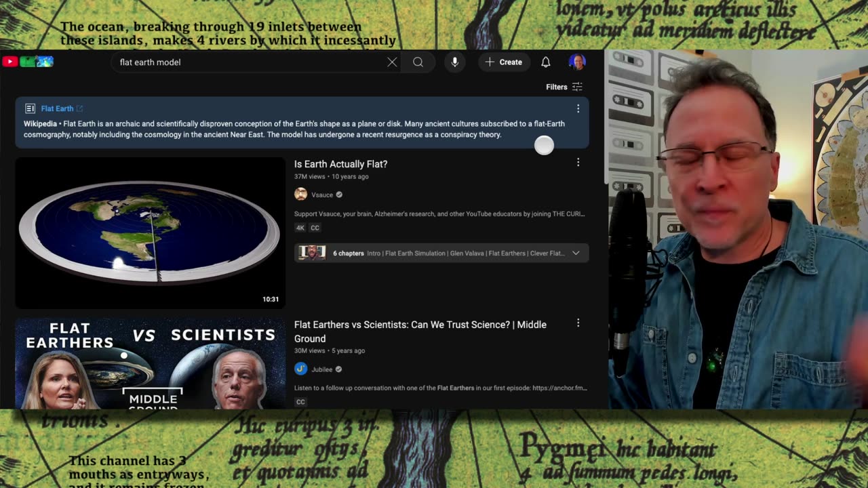Viewport: 868px width, 488px height.
Task: Open 'Flat Earthers vs Scientists' video title
Action: pos(420,331)
